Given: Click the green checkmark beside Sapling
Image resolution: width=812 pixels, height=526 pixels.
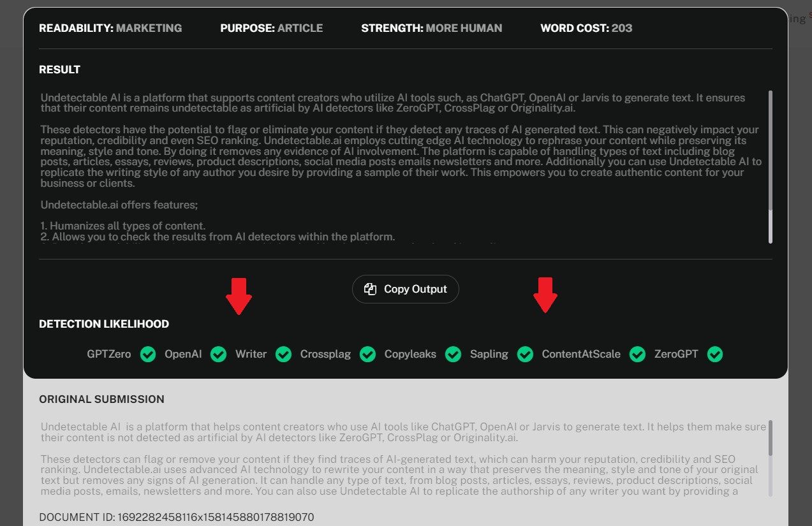Looking at the screenshot, I should tap(526, 354).
